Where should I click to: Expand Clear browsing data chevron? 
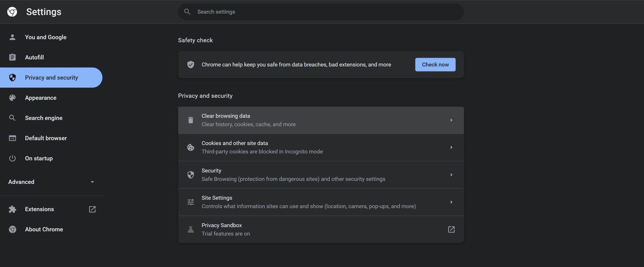[x=451, y=120]
